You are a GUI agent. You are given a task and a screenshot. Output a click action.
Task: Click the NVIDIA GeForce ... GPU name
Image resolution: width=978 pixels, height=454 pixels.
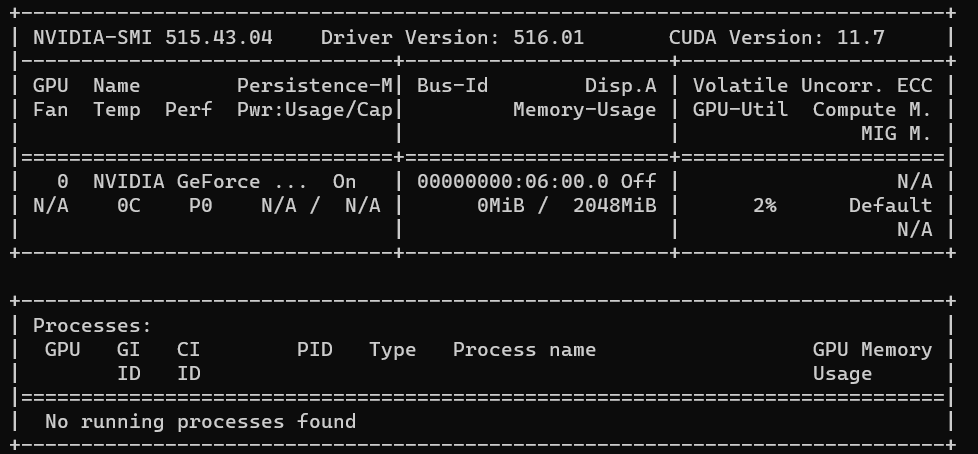pyautogui.click(x=200, y=181)
